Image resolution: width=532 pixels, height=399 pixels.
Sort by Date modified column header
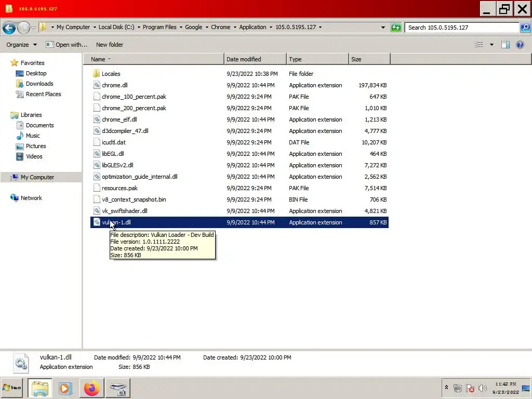[x=255, y=59]
